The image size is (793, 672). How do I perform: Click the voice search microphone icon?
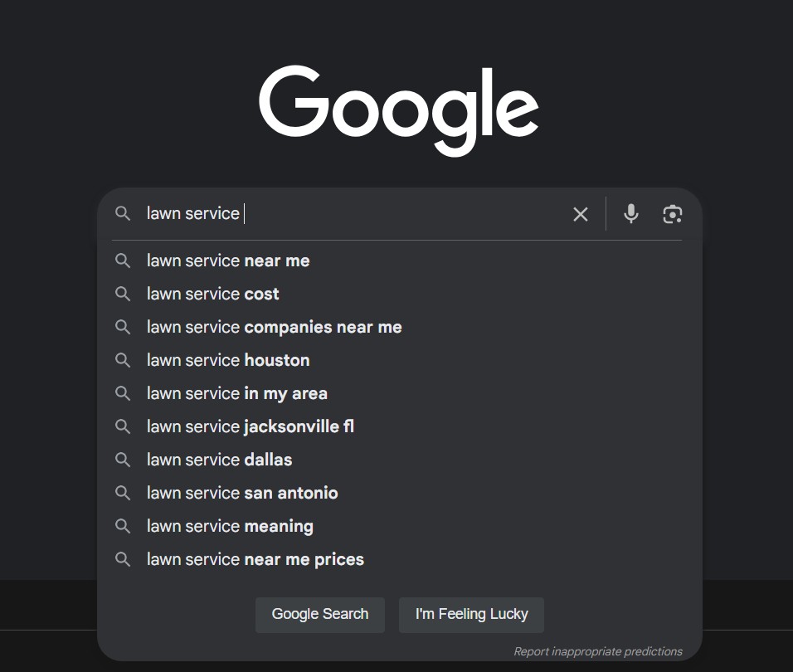[x=631, y=214]
